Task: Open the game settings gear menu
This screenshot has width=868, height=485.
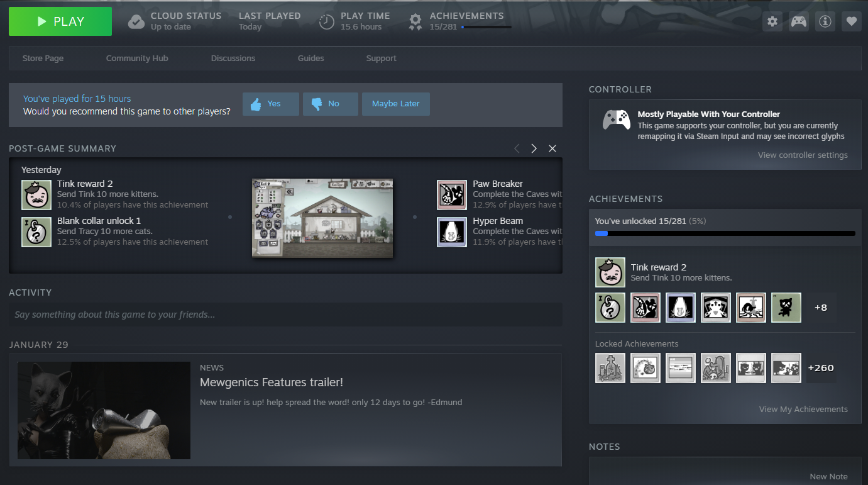Action: tap(772, 21)
